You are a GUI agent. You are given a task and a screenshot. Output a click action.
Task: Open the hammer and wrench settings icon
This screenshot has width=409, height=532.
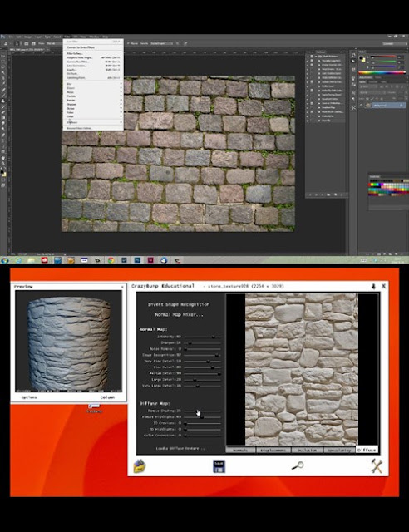[377, 466]
